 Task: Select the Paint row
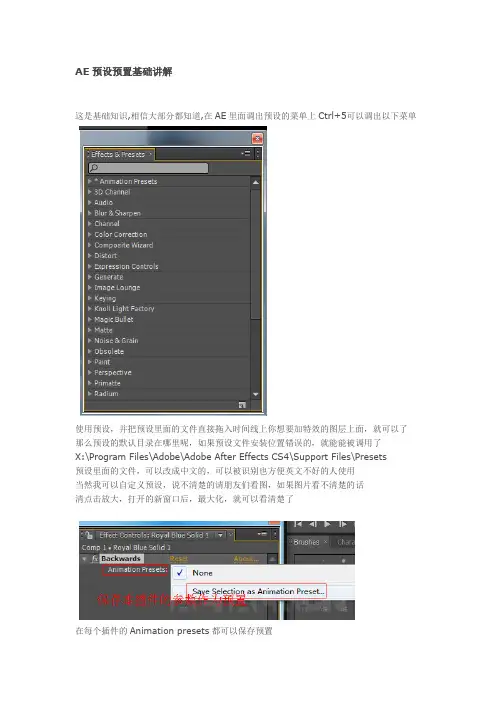[x=168, y=362]
